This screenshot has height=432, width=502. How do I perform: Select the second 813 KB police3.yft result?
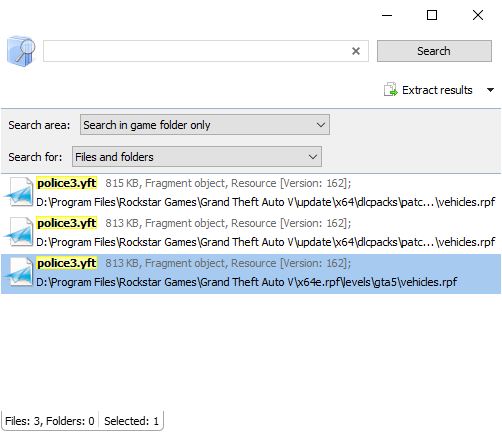point(251,233)
